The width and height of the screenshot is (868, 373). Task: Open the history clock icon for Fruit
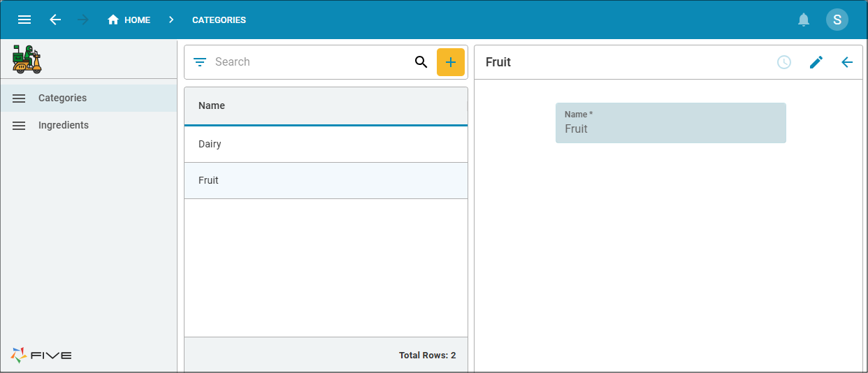[x=784, y=62]
